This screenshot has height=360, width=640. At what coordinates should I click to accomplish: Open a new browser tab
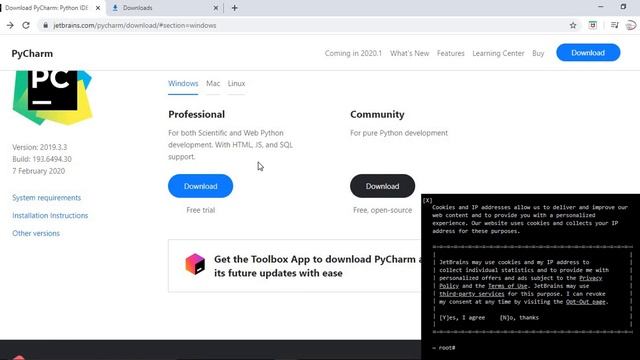[235, 8]
